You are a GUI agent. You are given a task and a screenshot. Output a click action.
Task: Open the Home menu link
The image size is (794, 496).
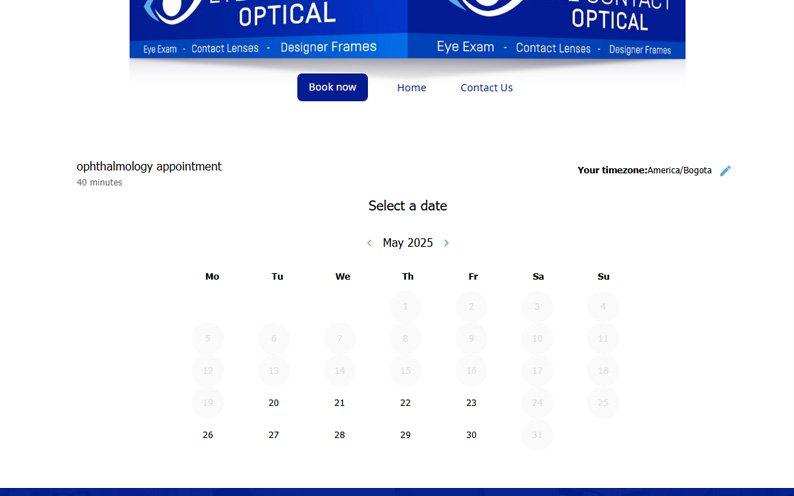pyautogui.click(x=411, y=88)
